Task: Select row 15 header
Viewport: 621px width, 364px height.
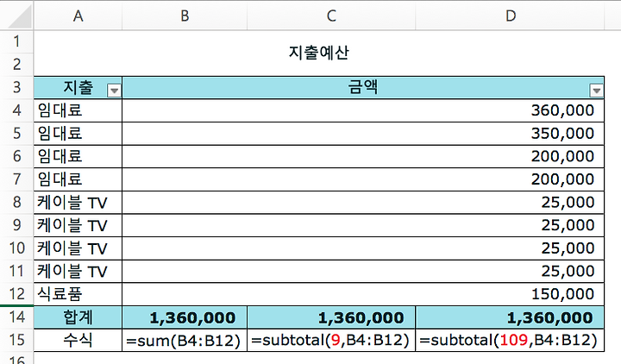Action: coord(16,340)
